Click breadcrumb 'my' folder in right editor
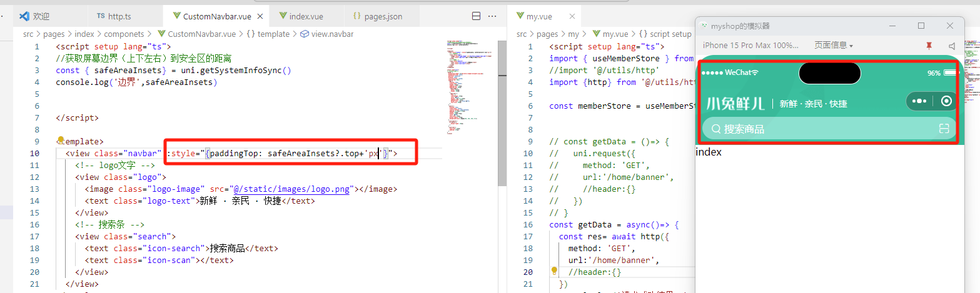980x293 pixels. pos(573,34)
